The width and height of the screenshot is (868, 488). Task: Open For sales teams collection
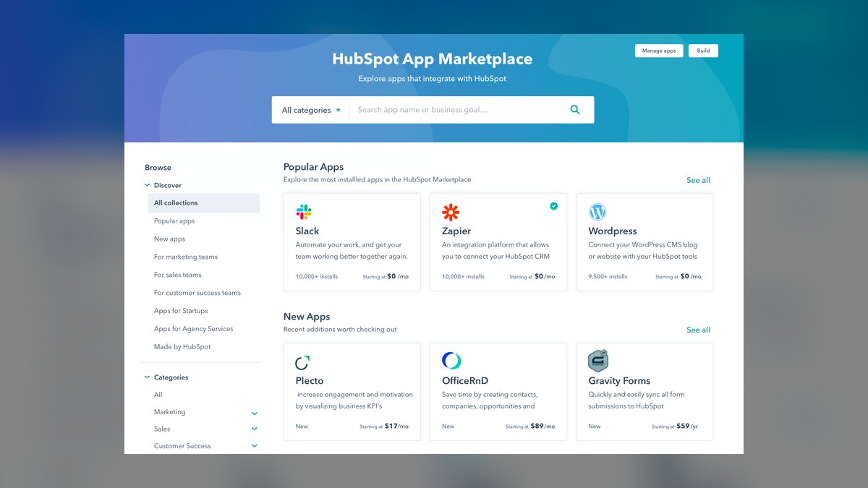pyautogui.click(x=178, y=275)
